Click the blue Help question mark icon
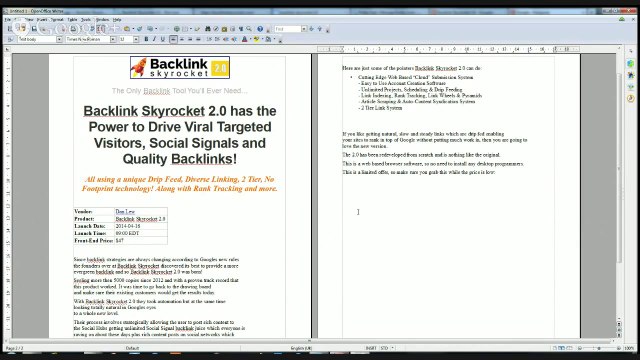Screen dimensions: 640x360 260,29
